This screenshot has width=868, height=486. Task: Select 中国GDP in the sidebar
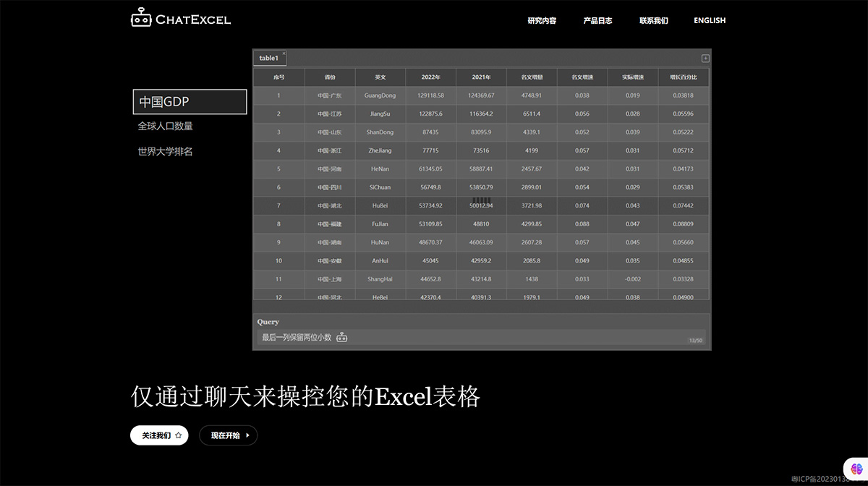point(189,102)
